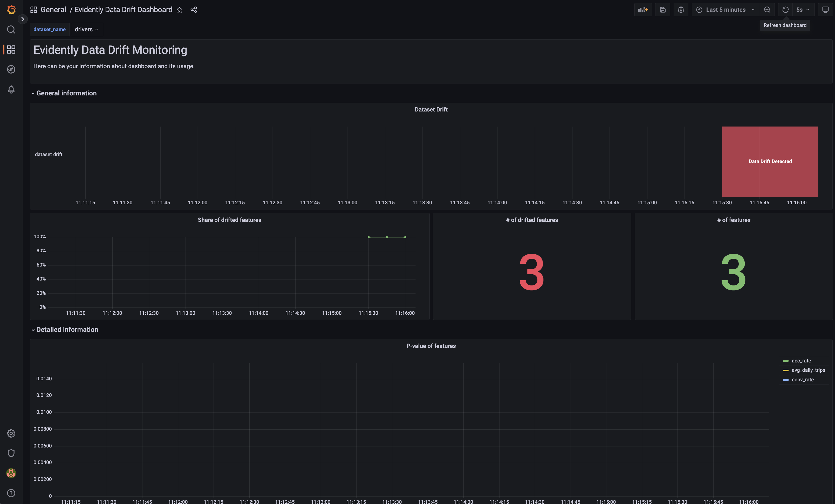This screenshot has height=504, width=835.
Task: Open the Alerting bell icon
Action: 11,89
